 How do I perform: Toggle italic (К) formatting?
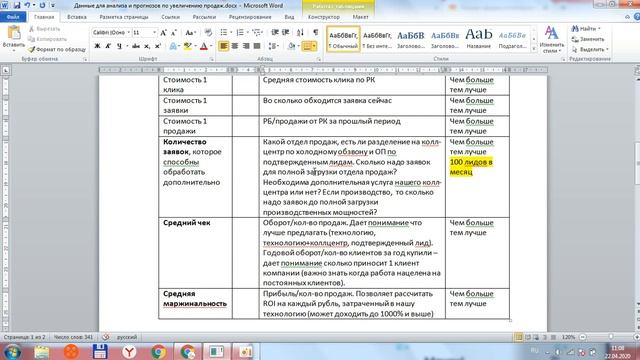click(108, 46)
